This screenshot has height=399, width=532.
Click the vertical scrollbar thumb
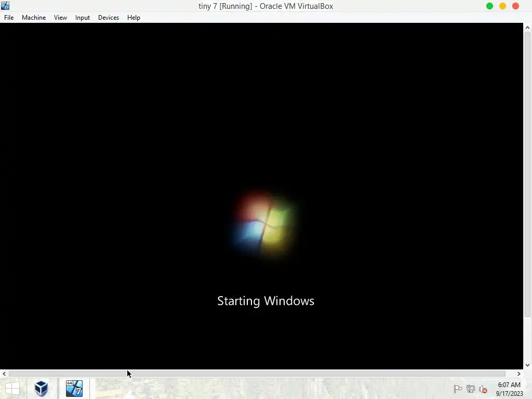528,175
